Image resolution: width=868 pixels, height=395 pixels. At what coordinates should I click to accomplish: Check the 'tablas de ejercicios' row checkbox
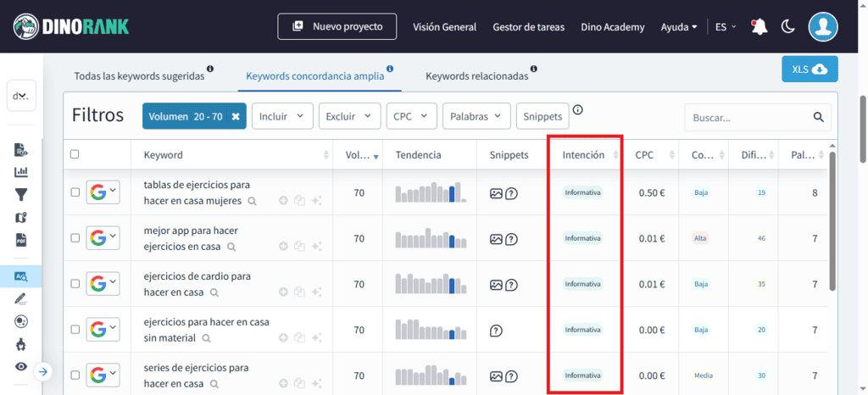[x=75, y=192]
